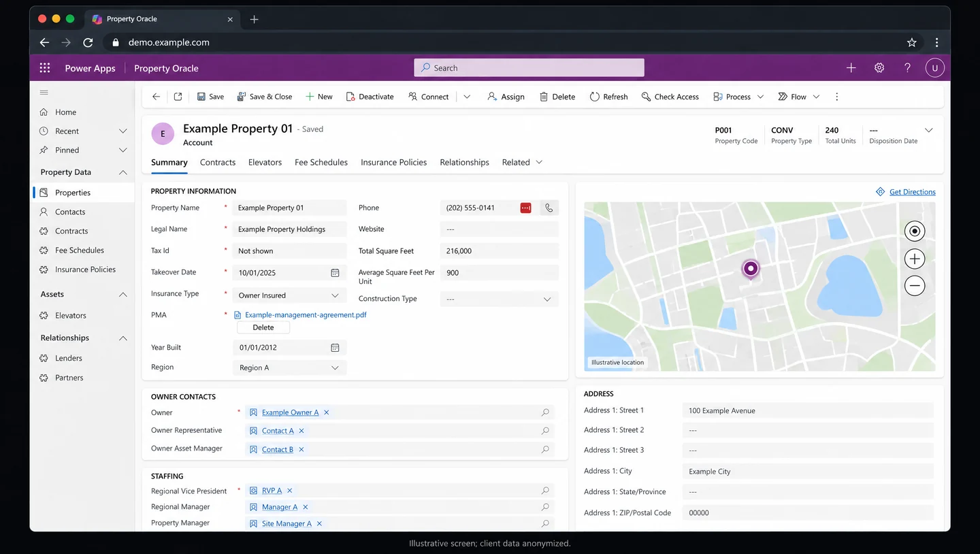Click Connect in the command bar
This screenshot has width=980, height=554.
coord(428,97)
